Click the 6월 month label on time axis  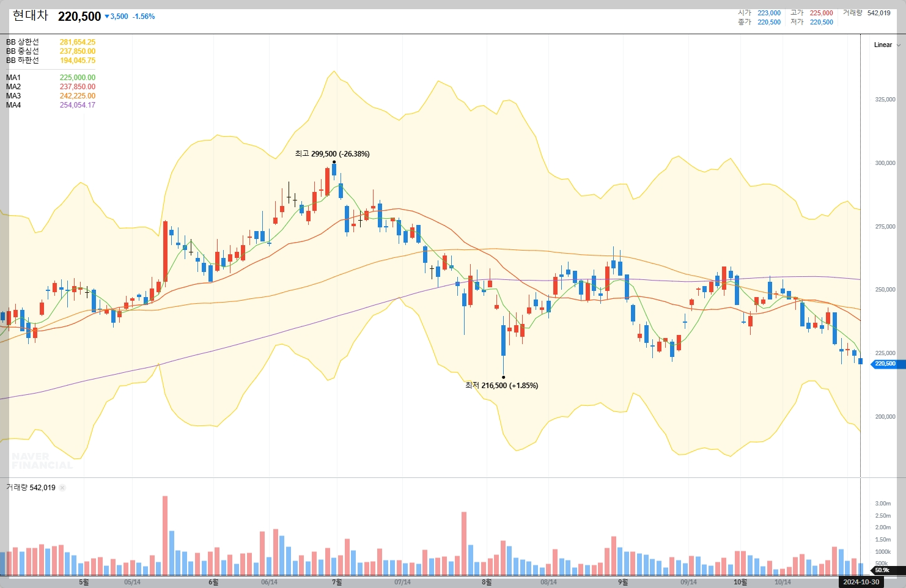213,582
